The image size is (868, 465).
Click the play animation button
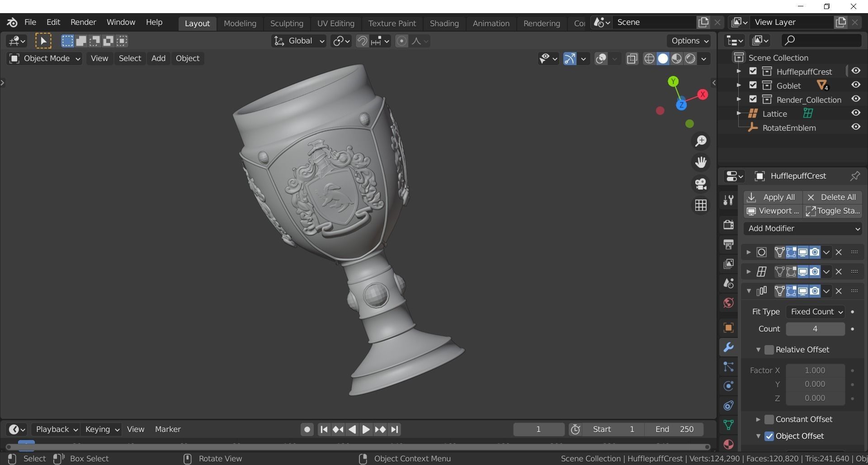pos(366,429)
